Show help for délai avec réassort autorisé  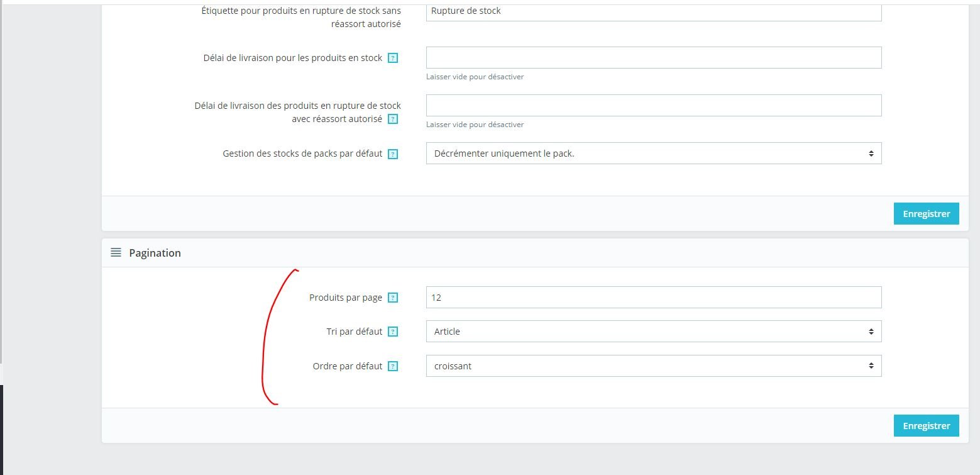coord(393,119)
